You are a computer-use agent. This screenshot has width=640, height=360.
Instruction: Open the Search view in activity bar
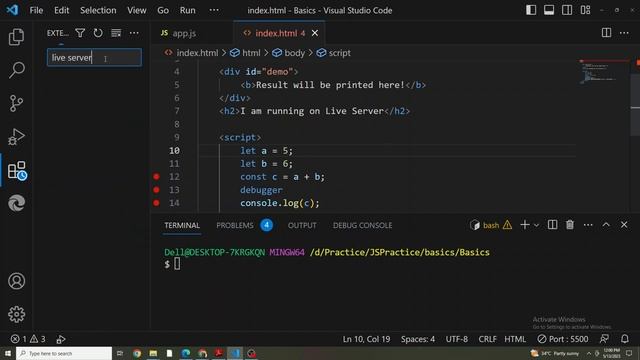pos(16,70)
